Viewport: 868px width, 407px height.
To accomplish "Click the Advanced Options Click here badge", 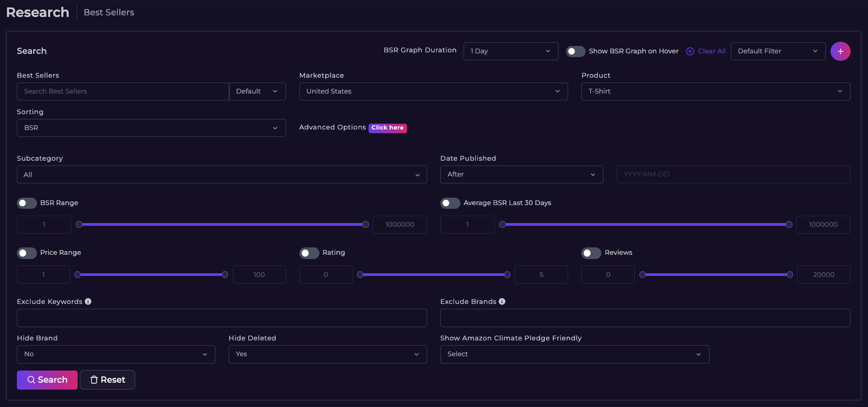I will 388,128.
